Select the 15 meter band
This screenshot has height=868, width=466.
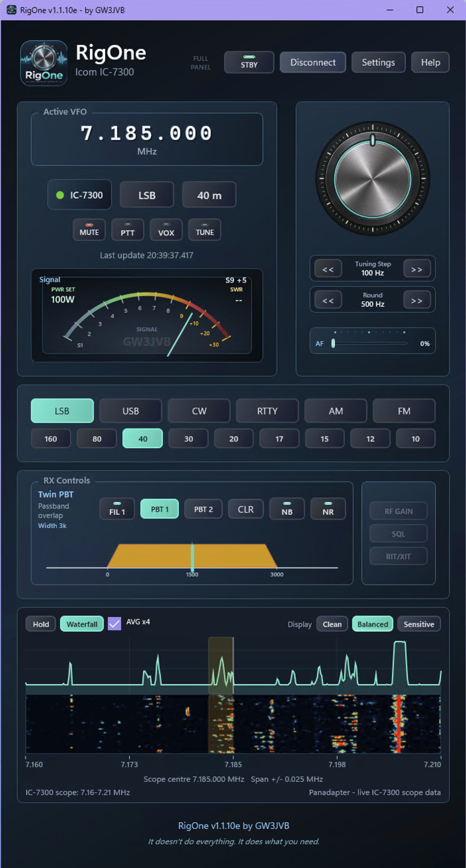pos(325,439)
